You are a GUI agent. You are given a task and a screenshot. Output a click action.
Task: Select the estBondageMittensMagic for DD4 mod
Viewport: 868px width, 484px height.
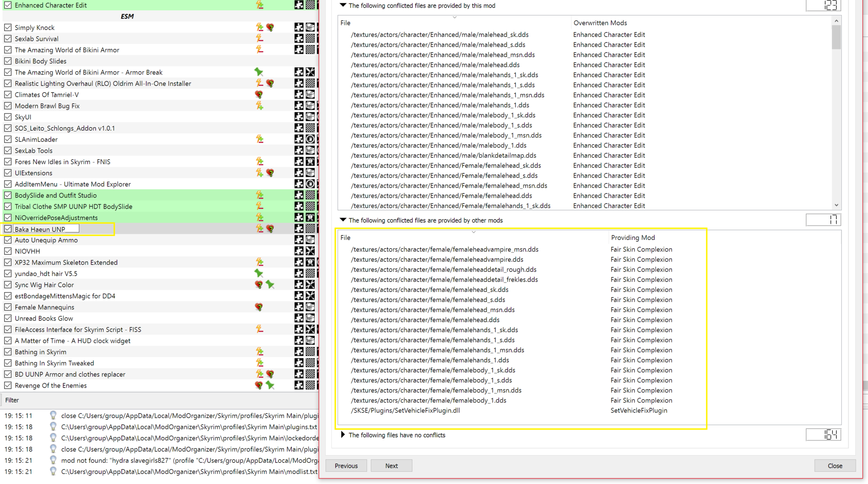65,296
